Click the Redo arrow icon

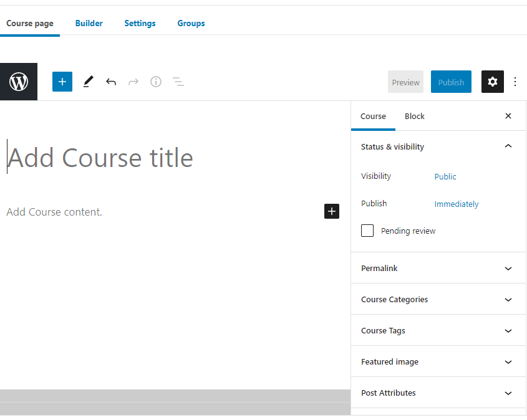133,82
